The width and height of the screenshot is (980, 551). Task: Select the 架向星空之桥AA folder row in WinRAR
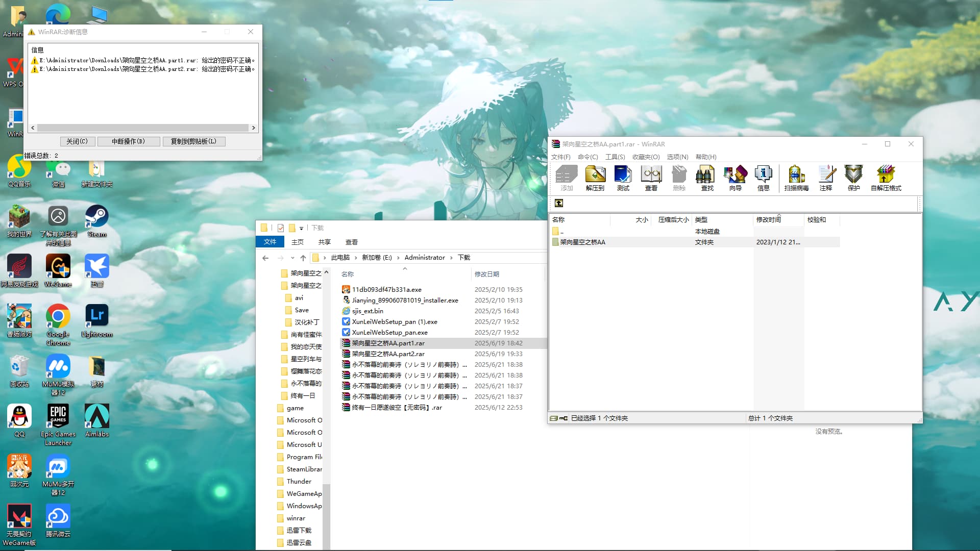(694, 242)
